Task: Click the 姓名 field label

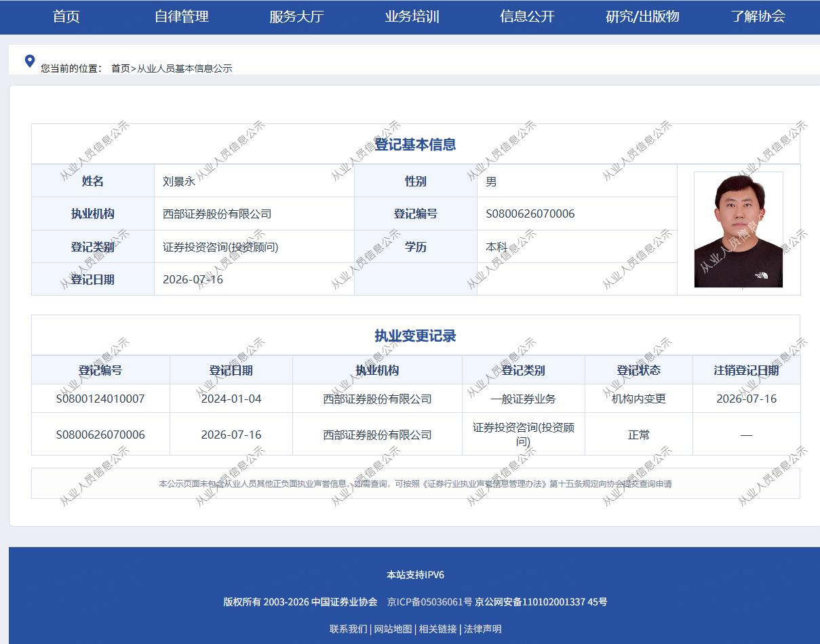Action: coord(93,182)
